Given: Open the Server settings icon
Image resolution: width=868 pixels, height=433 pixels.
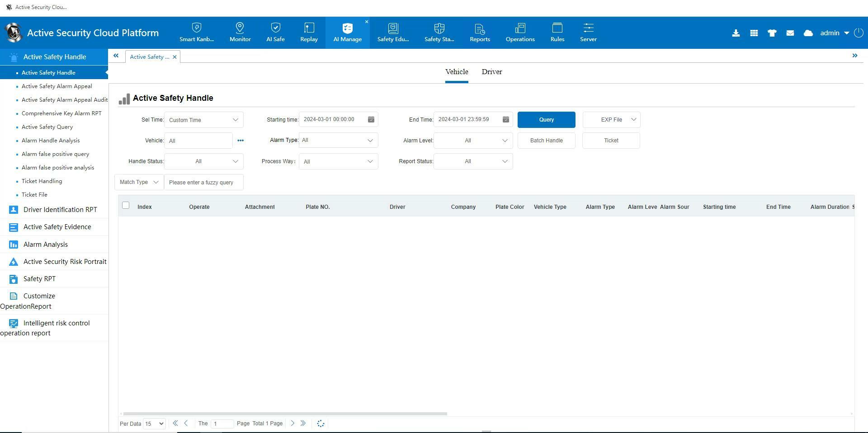Looking at the screenshot, I should 588,28.
